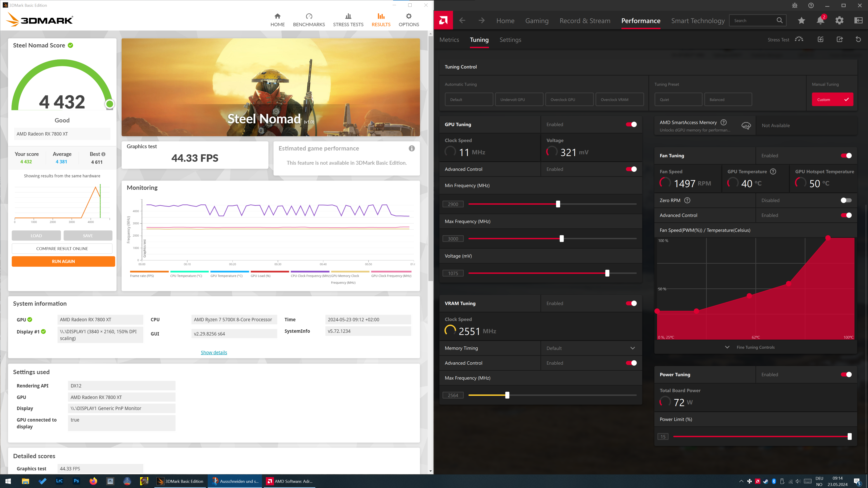Click the Power Limit slider handle
868x488 pixels.
849,436
